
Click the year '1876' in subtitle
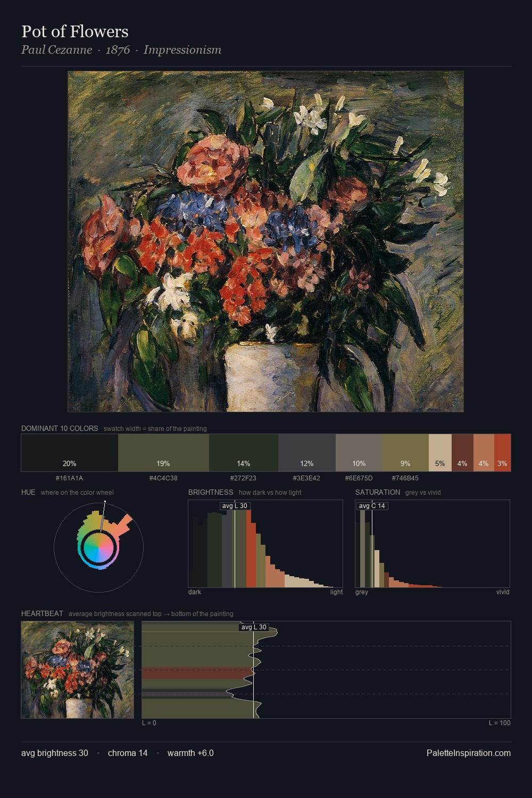[118, 50]
